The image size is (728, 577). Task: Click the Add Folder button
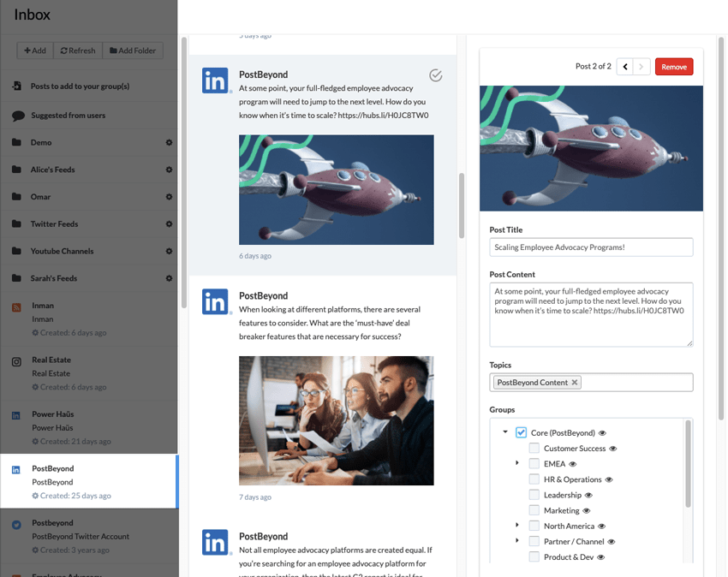(x=133, y=51)
